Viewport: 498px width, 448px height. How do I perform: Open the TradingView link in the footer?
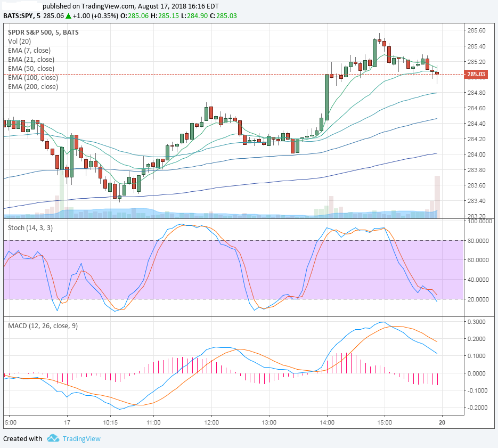81,439
